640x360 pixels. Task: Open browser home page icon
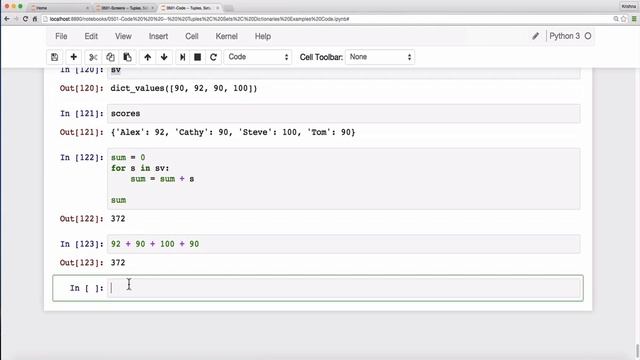click(35, 19)
